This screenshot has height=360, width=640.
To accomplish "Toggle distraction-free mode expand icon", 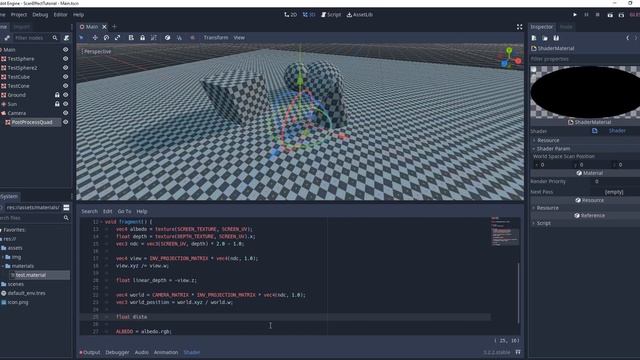I will pos(519,27).
